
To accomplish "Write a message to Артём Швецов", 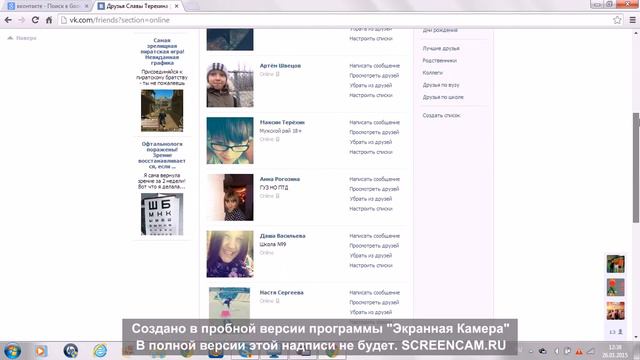I will [x=374, y=66].
